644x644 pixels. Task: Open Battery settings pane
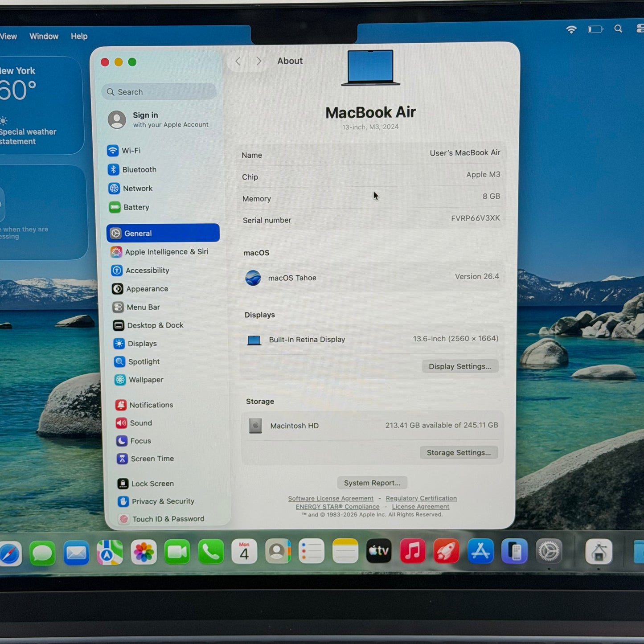[x=129, y=207]
